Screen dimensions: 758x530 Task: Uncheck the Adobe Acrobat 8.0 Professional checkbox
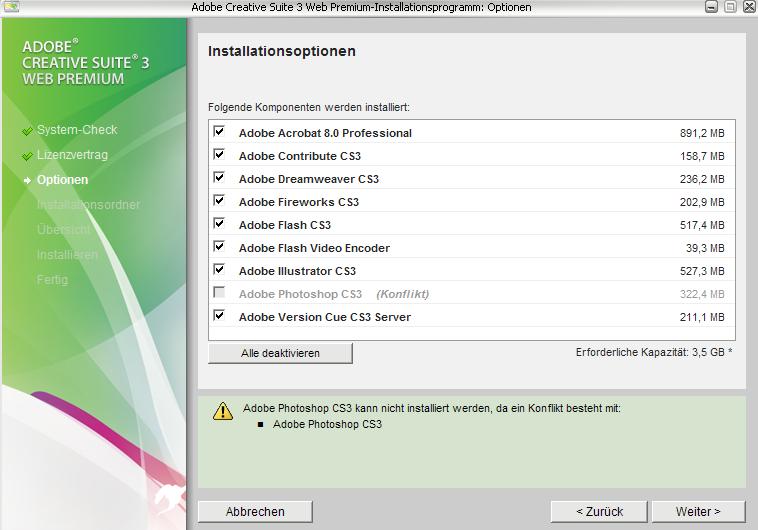coord(219,132)
